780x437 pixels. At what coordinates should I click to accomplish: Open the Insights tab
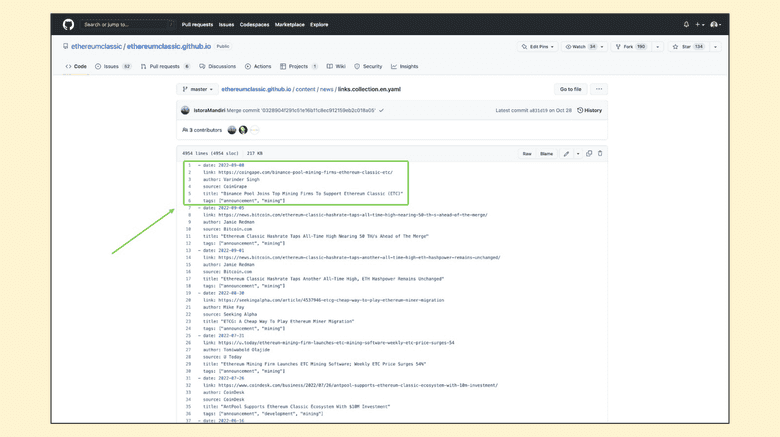[405, 67]
